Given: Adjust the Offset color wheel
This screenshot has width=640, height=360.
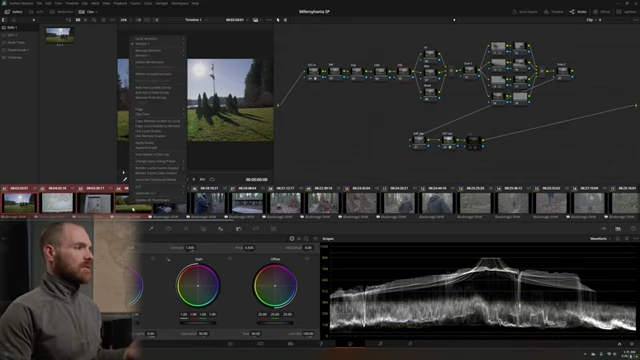Looking at the screenshot, I should tap(275, 285).
